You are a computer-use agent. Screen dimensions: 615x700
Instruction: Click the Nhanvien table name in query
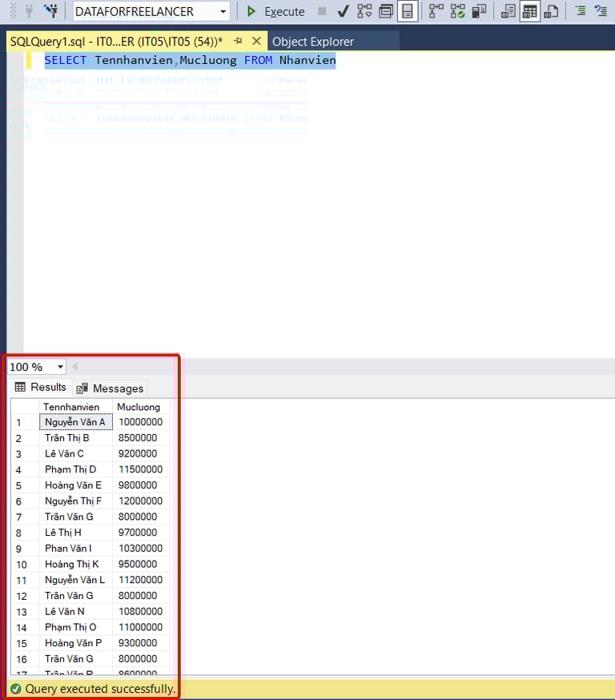tap(307, 60)
